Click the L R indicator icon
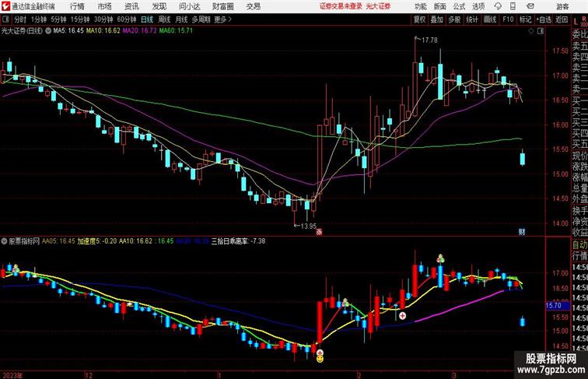Screen dimensions: 588x379 click(579, 21)
